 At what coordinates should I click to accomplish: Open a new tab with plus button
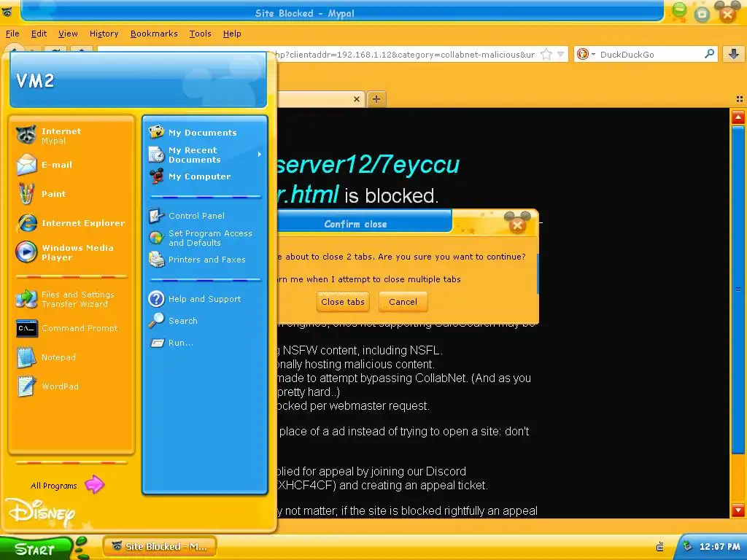376,99
